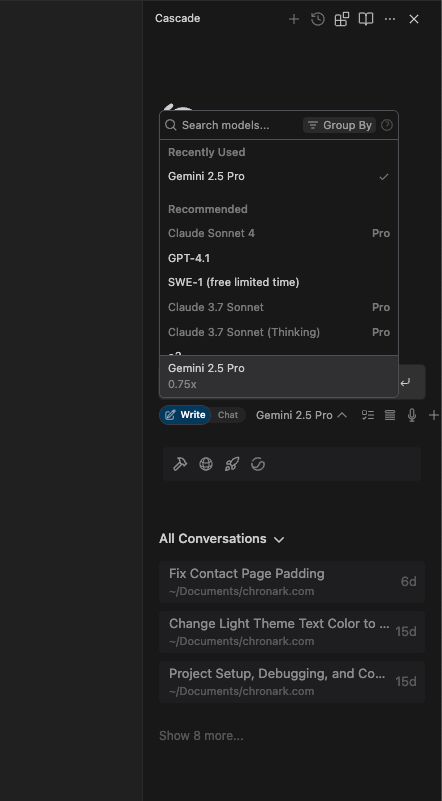Open the book documentation icon in header
The image size is (442, 801).
click(x=366, y=19)
